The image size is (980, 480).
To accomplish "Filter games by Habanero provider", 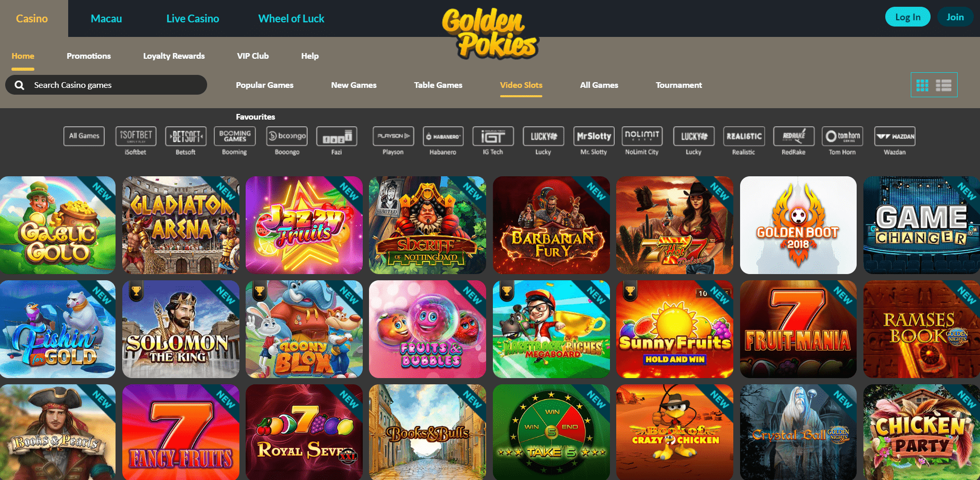I will point(443,136).
